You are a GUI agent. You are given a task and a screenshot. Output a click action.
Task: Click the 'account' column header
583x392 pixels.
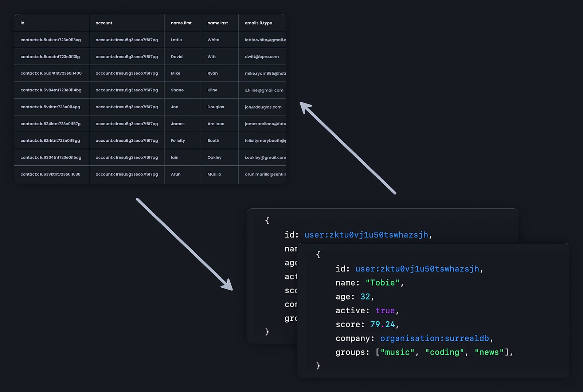click(104, 23)
